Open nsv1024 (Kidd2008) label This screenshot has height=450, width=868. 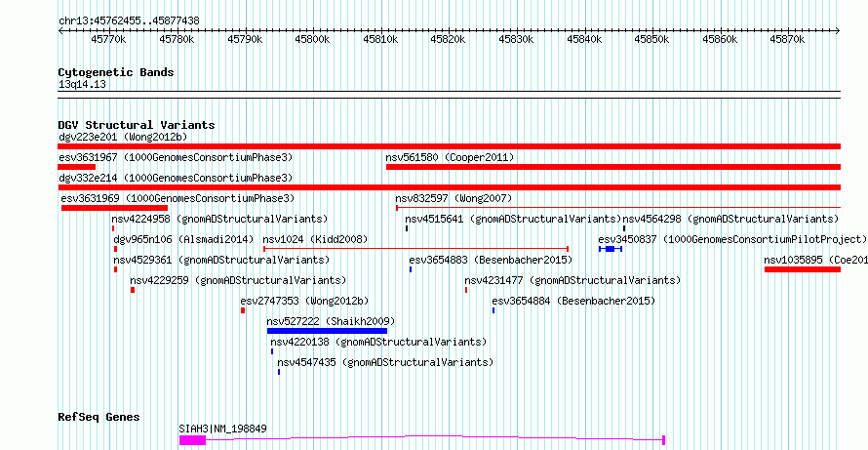[316, 239]
